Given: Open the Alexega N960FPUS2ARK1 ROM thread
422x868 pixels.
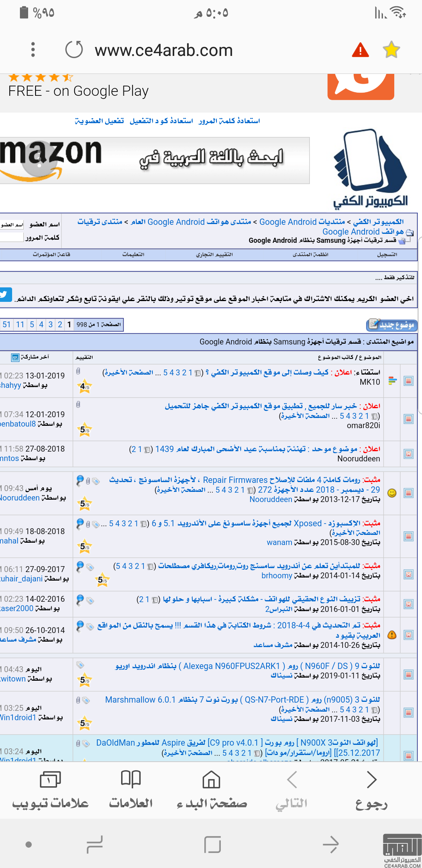Looking at the screenshot, I should pos(247,666).
